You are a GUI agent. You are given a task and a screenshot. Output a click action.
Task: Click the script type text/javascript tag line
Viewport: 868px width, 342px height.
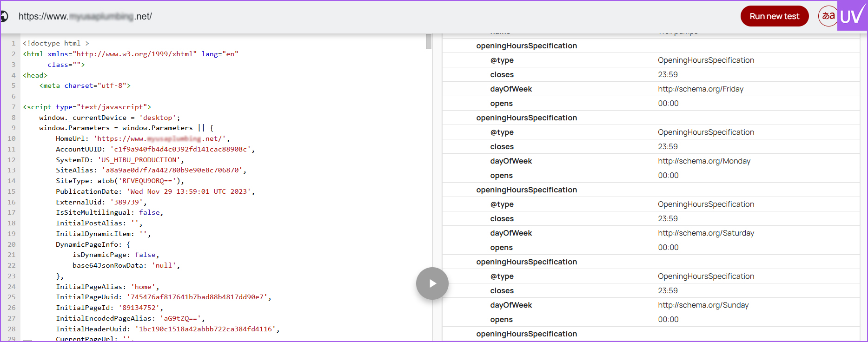pos(87,107)
